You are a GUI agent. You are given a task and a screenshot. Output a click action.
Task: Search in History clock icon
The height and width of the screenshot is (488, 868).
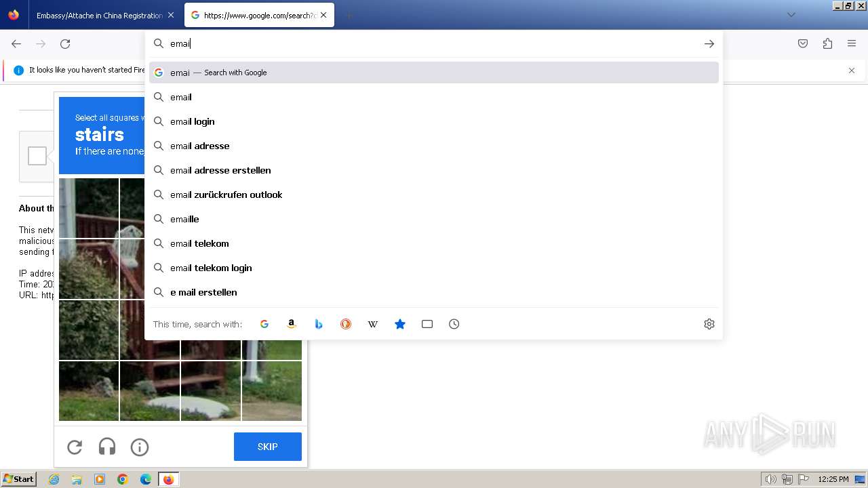[454, 324]
